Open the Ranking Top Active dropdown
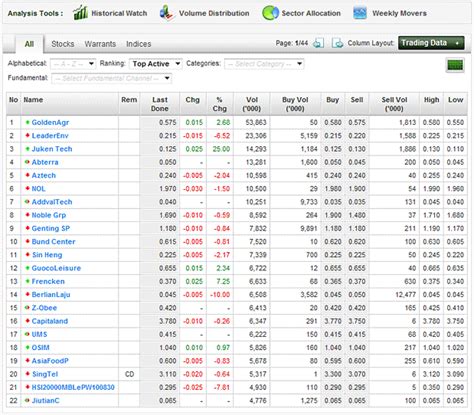 coord(156,64)
